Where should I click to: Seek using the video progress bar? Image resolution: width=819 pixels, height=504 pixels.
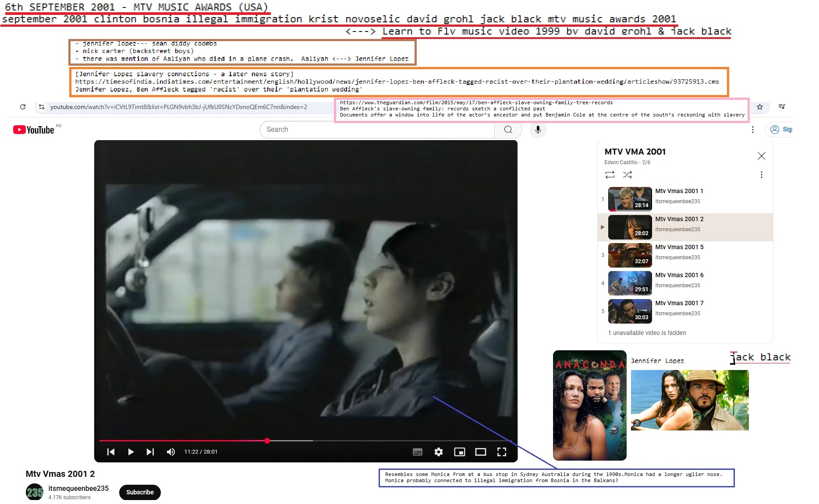(306, 441)
